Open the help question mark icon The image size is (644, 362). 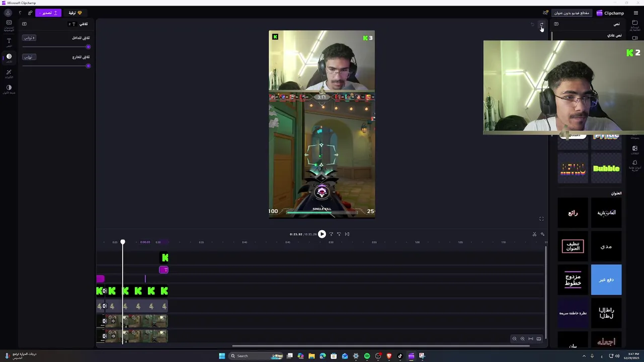20,13
